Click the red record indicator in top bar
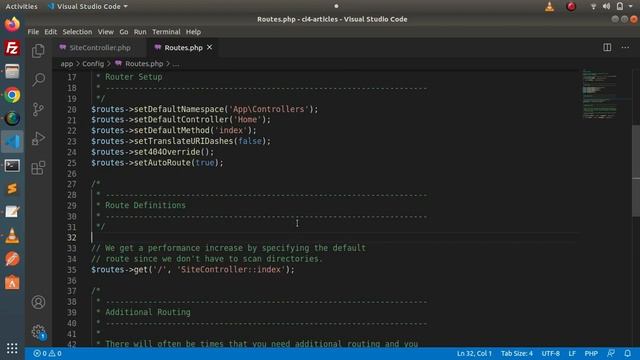Viewport: 640px width, 360px height. point(571,6)
